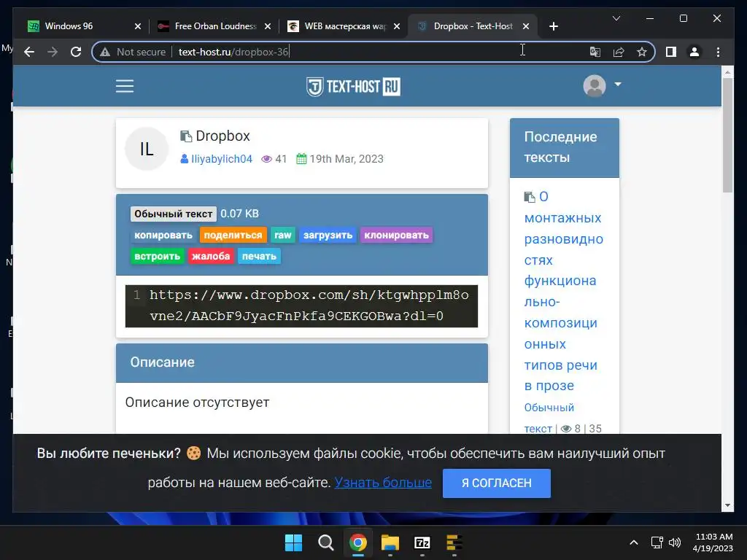Open the Iliyabylich04 author profile
This screenshot has width=747, height=560.
222,159
